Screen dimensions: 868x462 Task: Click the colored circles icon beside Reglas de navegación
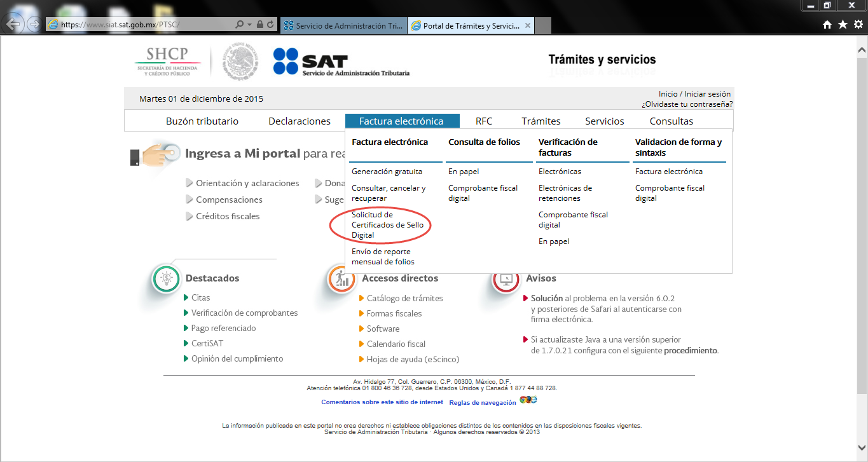coord(528,400)
